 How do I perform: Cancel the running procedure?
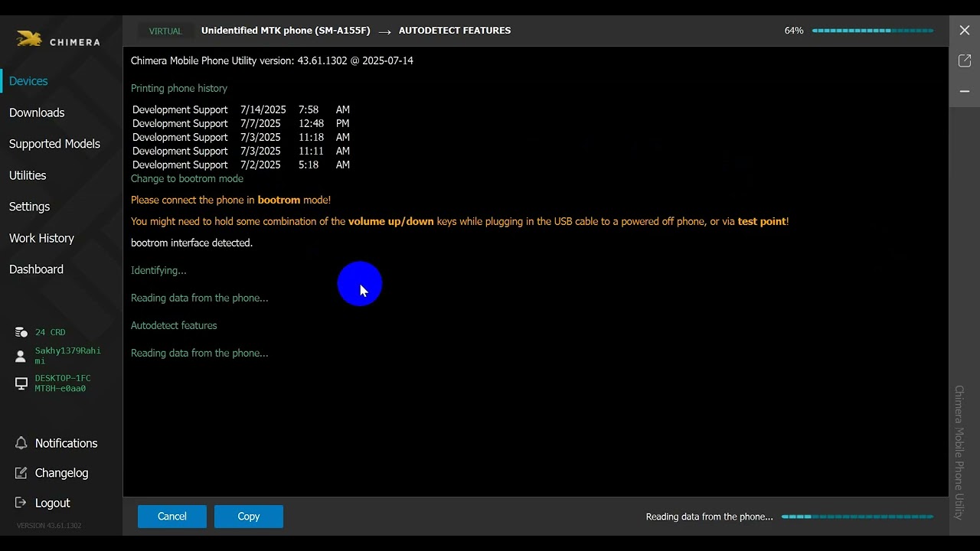pos(172,517)
